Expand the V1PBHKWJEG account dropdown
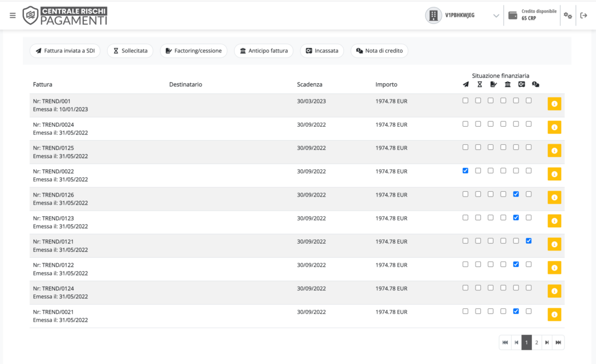Screen dimensions: 596x364 pyautogui.click(x=496, y=16)
